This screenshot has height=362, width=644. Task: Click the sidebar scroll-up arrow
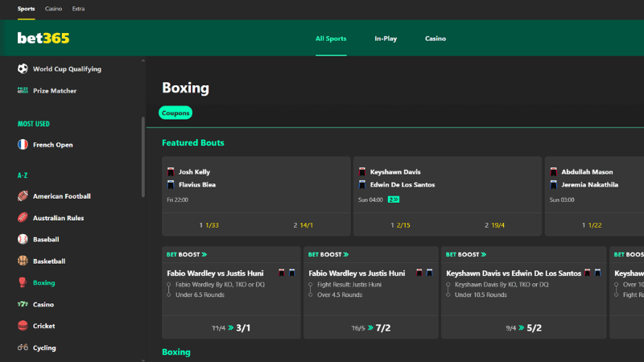[x=143, y=61]
